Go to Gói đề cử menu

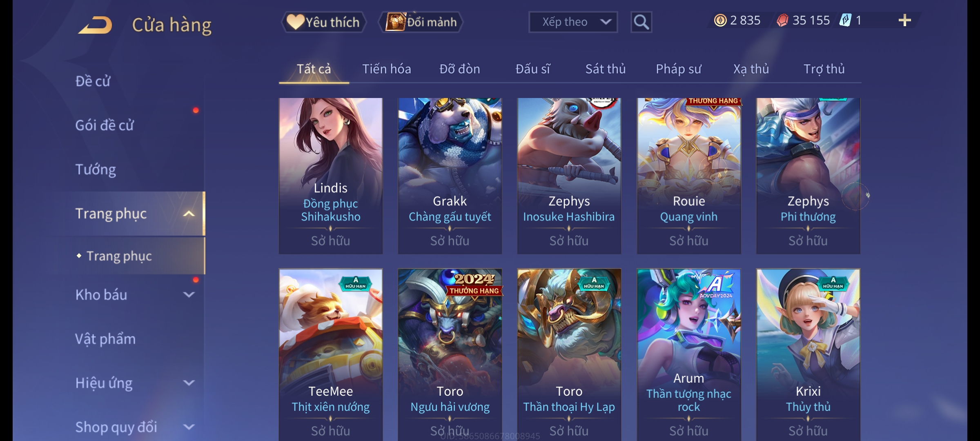105,125
